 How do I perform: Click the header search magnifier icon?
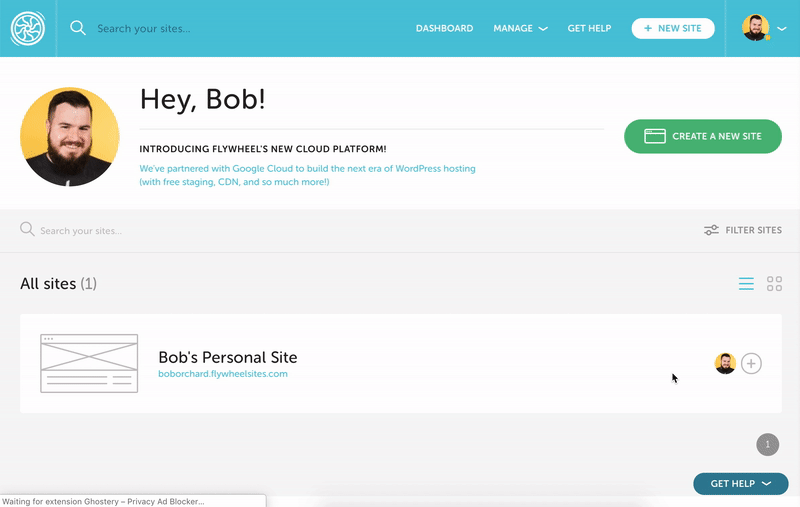tap(78, 28)
